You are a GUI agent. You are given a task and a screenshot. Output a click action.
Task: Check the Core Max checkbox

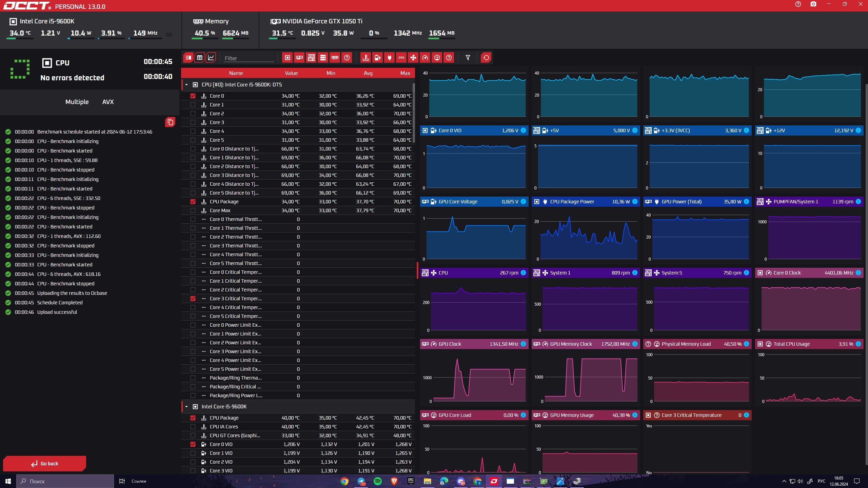point(193,210)
